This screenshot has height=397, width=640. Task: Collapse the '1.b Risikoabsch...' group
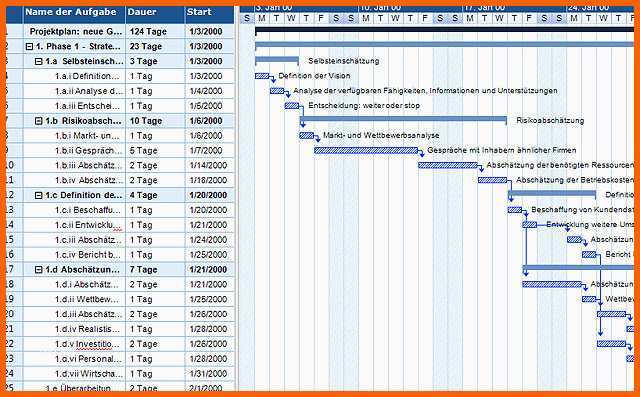pos(38,121)
